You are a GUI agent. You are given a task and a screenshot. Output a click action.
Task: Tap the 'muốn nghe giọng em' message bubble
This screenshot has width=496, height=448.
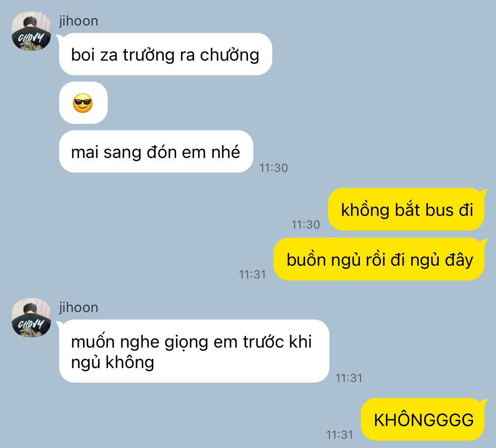(x=194, y=351)
